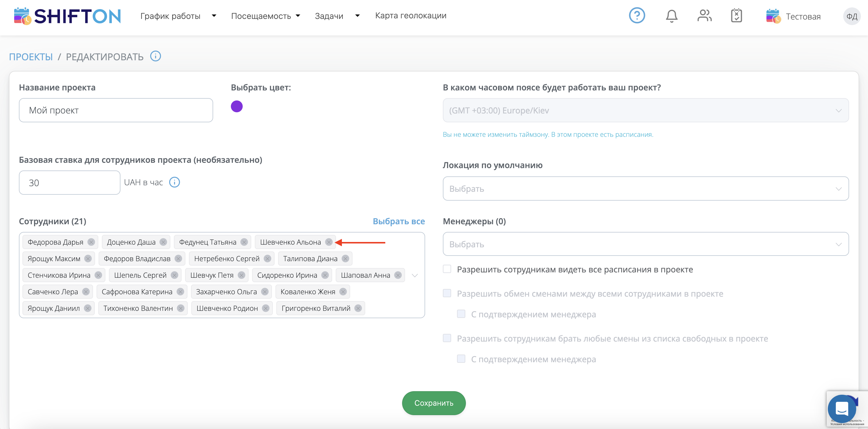The width and height of the screenshot is (868, 429).
Task: Open Задачи menu
Action: click(329, 16)
